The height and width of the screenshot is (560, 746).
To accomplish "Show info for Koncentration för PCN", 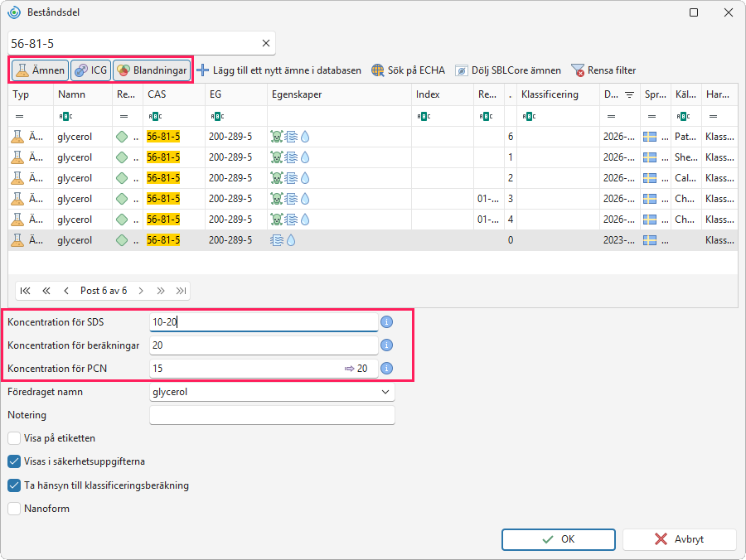I will [387, 369].
